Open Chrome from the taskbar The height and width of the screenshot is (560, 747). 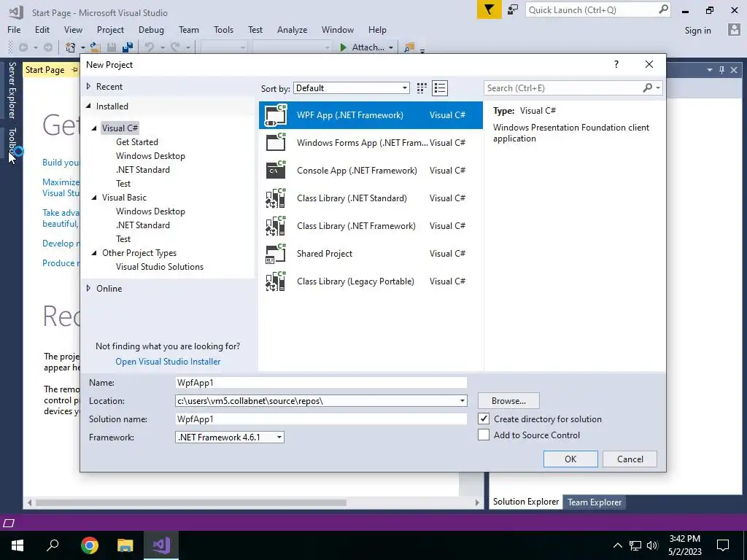tap(90, 545)
